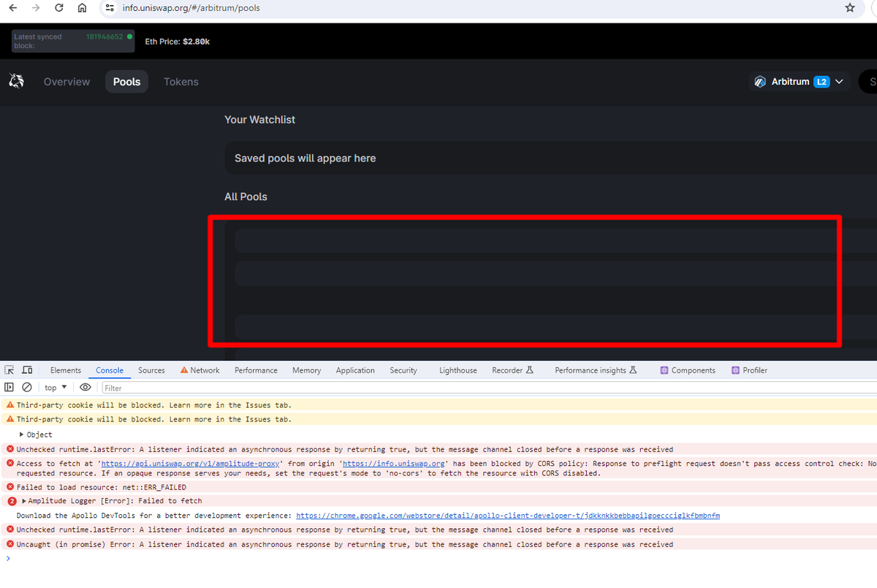Show the console sidebar
This screenshot has height=588, width=877.
(10, 387)
